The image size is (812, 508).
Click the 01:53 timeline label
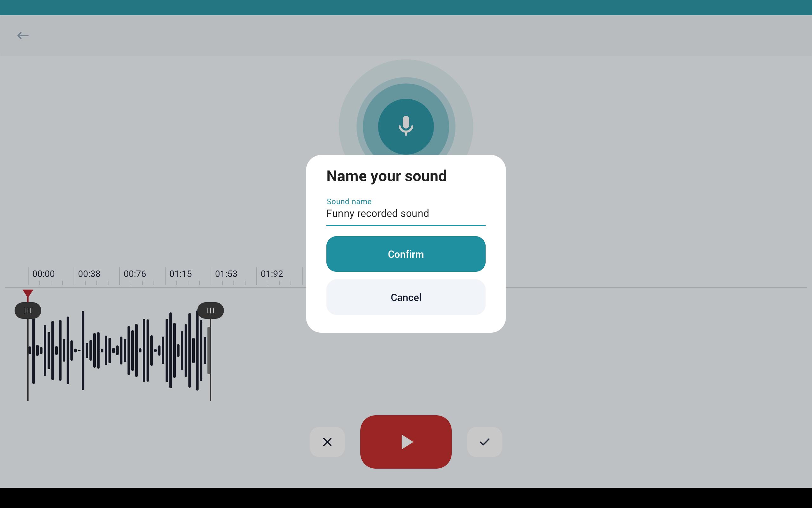226,274
